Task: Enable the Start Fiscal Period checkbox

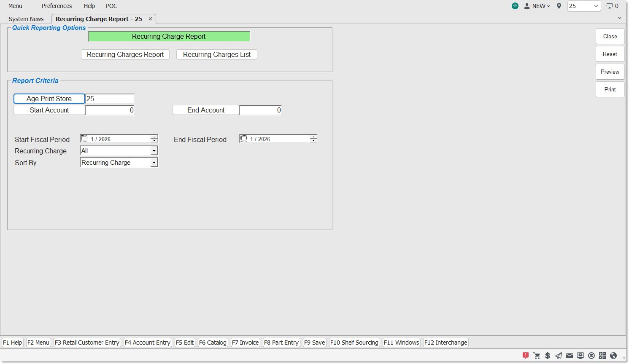Action: [84, 139]
